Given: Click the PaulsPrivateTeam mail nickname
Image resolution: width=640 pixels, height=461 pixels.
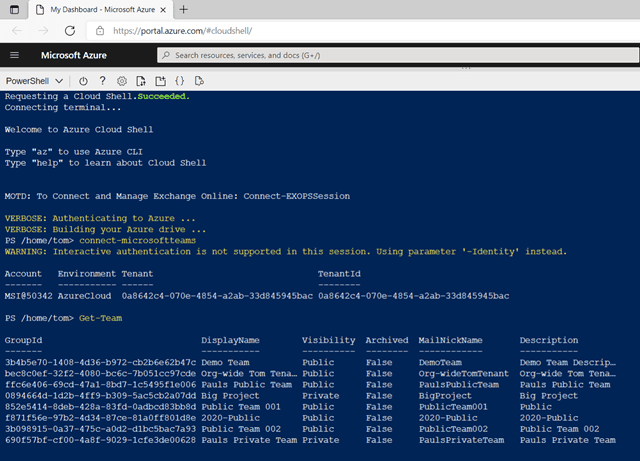Looking at the screenshot, I should [x=461, y=440].
